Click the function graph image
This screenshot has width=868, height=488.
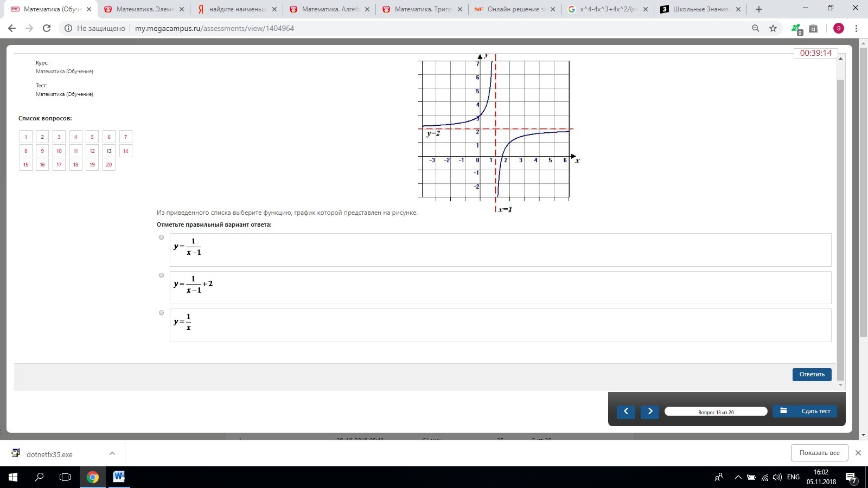pos(498,132)
